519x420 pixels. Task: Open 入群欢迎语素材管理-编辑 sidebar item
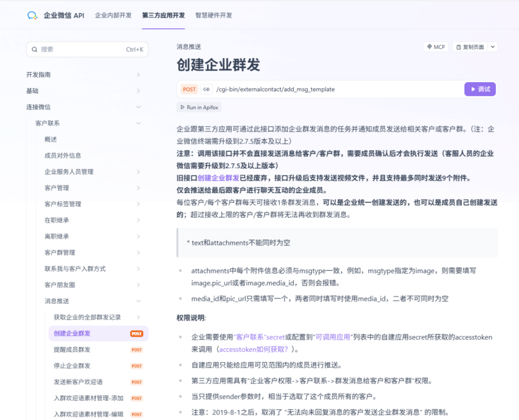click(x=98, y=414)
